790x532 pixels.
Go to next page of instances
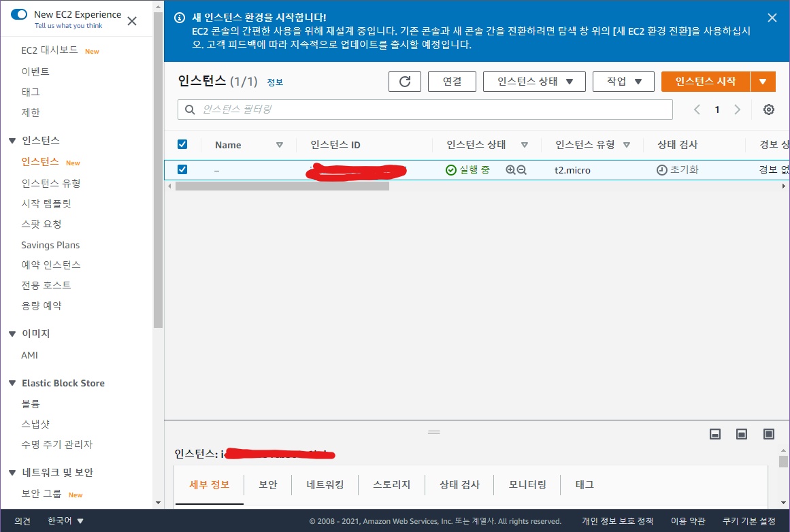[x=737, y=110]
